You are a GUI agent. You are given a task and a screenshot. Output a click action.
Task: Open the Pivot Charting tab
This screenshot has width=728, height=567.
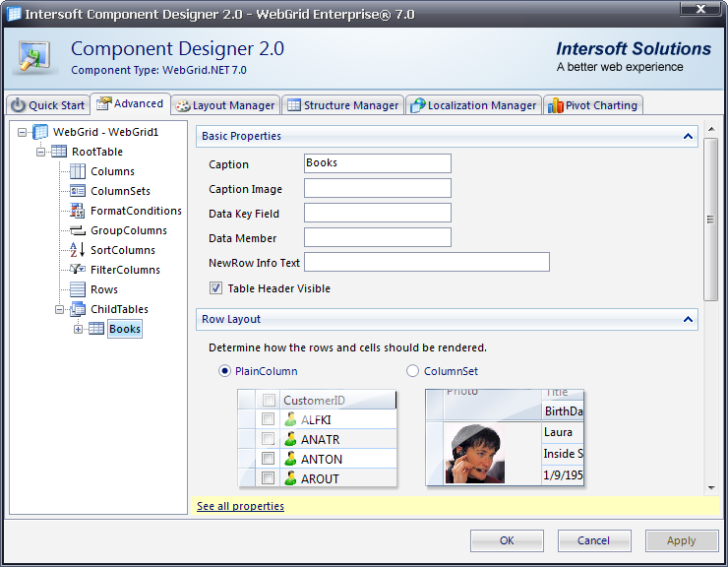tap(592, 105)
